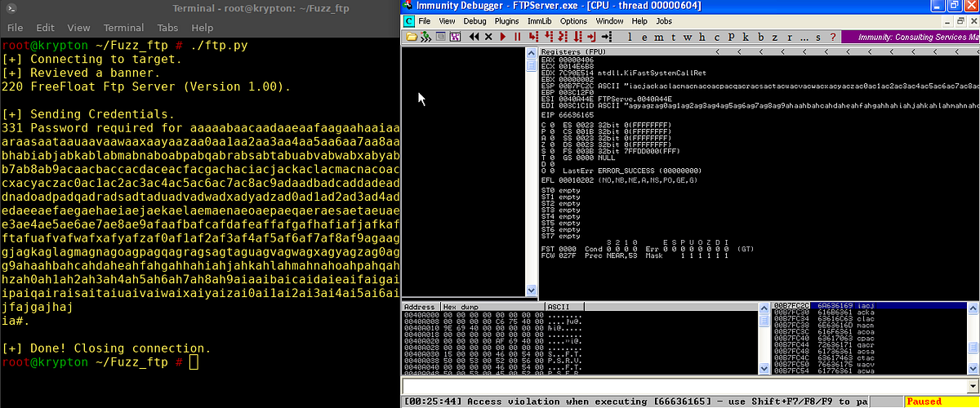Open the Handles window with the 'h' button
Image resolution: width=980 pixels, height=408 pixels.
[702, 37]
